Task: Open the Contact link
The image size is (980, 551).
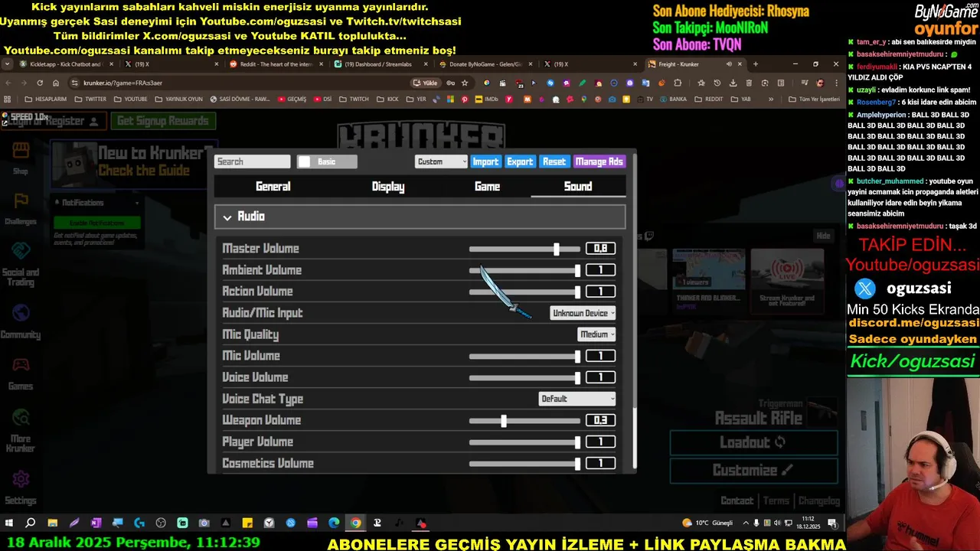Action: 737,500
